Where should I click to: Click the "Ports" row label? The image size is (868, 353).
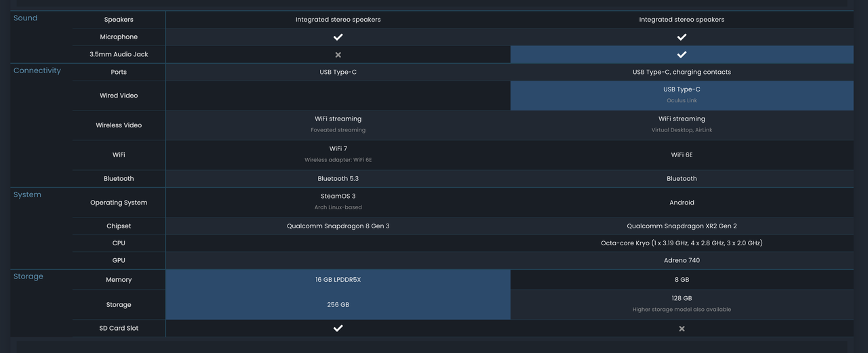coord(119,72)
